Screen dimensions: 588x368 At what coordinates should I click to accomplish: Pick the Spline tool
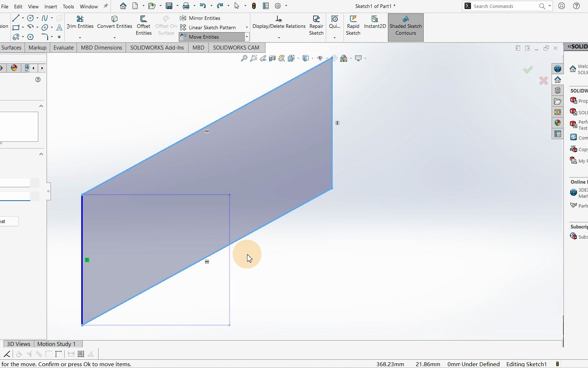click(x=45, y=18)
